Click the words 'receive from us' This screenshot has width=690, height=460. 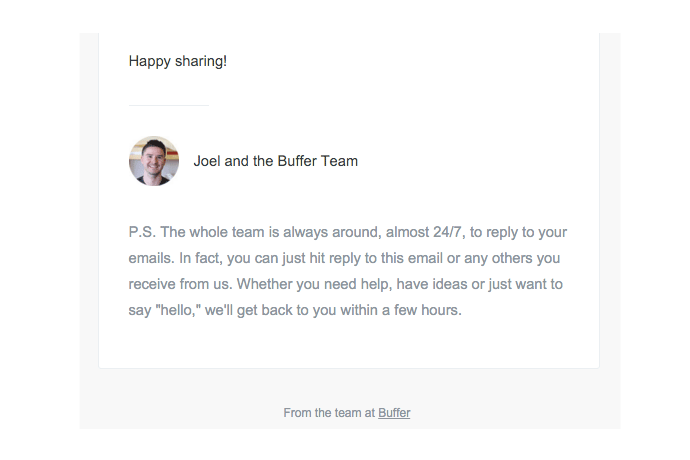[180, 284]
